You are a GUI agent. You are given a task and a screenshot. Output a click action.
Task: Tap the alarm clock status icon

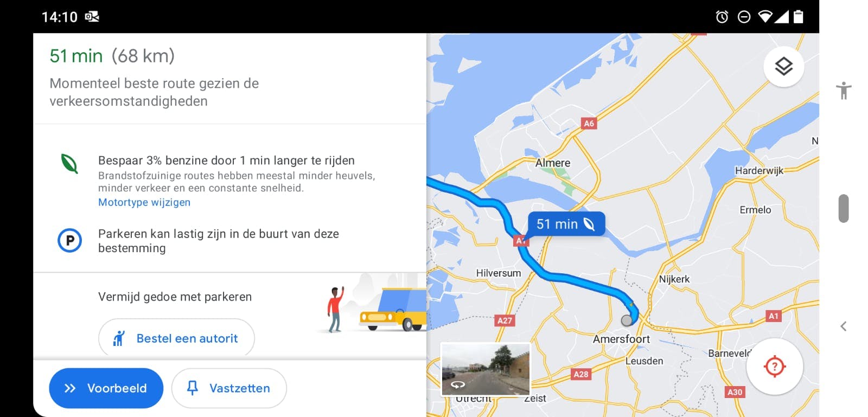click(722, 17)
